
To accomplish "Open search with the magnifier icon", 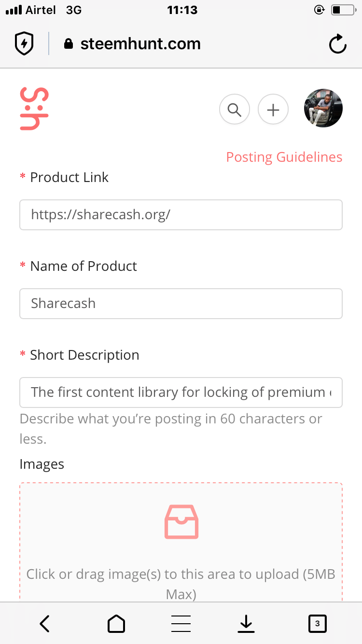I will click(235, 110).
